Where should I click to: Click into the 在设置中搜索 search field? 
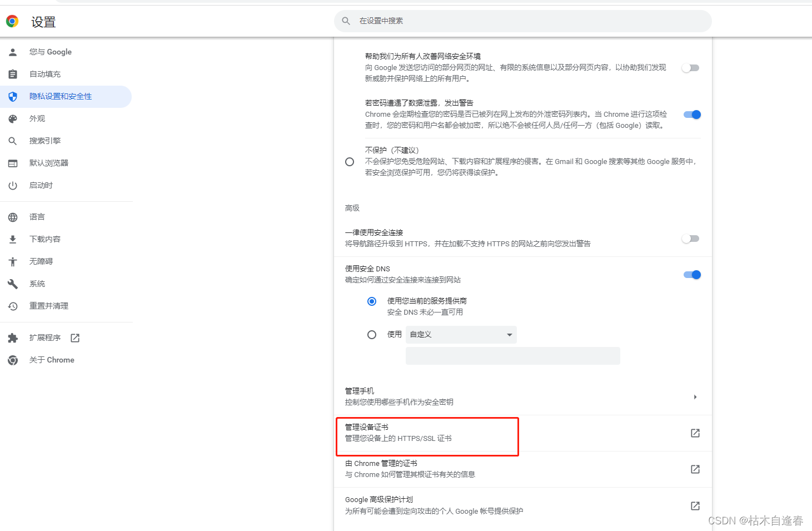coord(522,21)
